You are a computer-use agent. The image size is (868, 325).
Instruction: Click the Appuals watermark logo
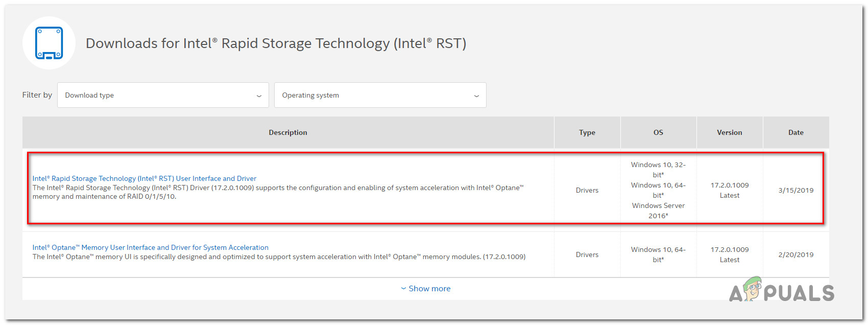(782, 291)
